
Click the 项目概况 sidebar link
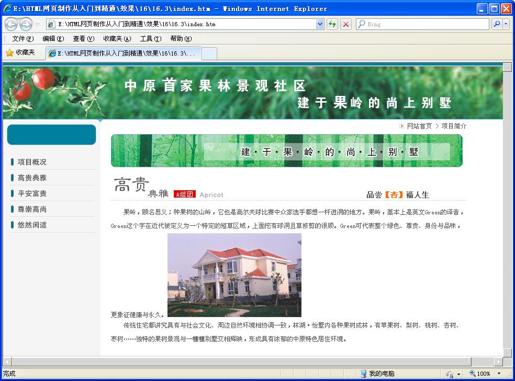(x=32, y=162)
